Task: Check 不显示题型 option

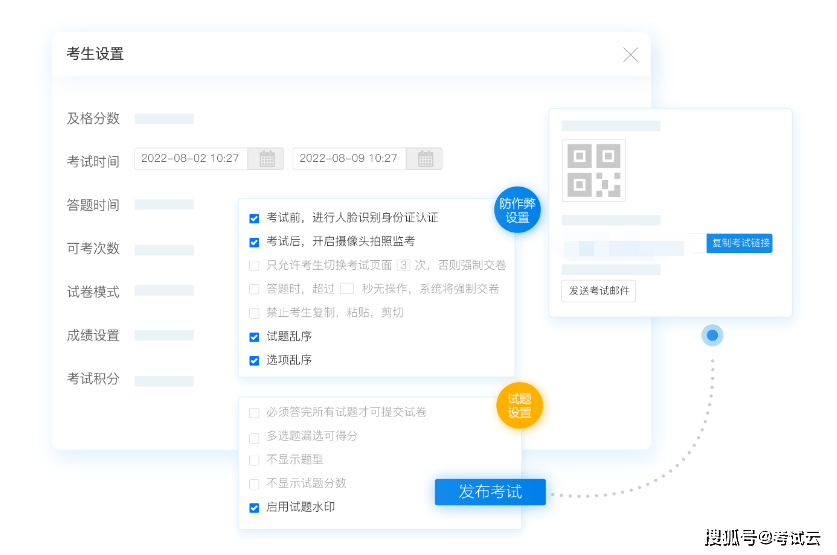Action: (254, 460)
